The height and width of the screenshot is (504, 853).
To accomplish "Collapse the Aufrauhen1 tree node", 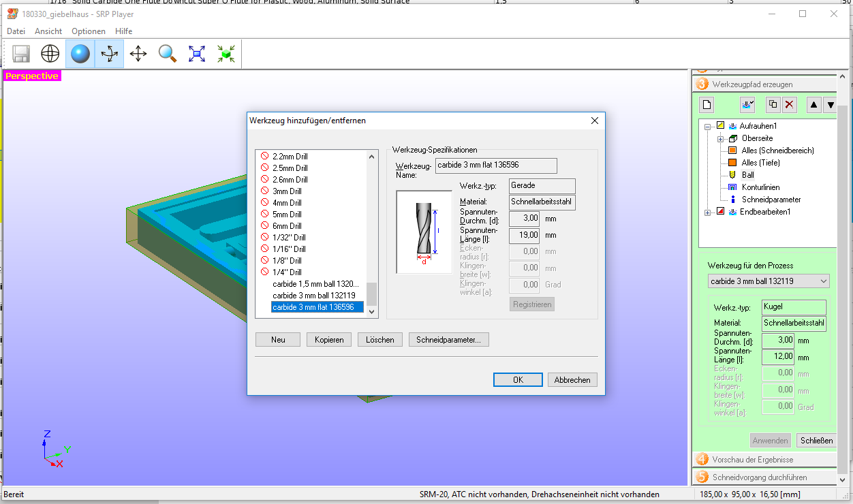I will point(708,126).
